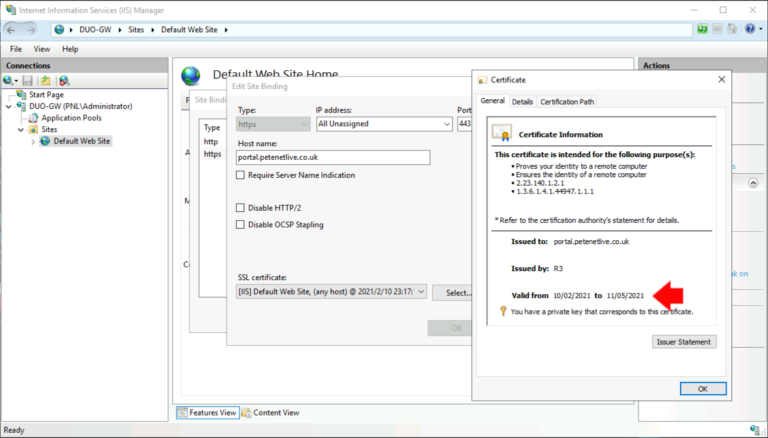This screenshot has width=768, height=438.
Task: Click the green refresh icon in address toolbar
Action: 702,29
